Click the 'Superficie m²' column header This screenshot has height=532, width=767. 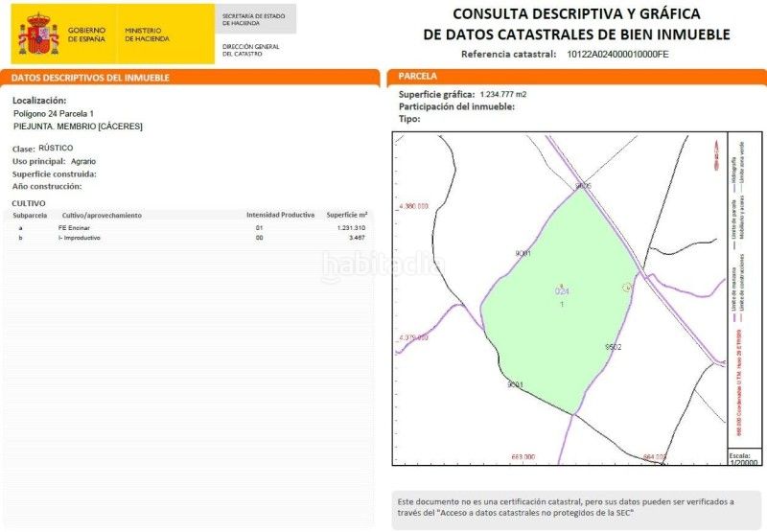(x=347, y=215)
